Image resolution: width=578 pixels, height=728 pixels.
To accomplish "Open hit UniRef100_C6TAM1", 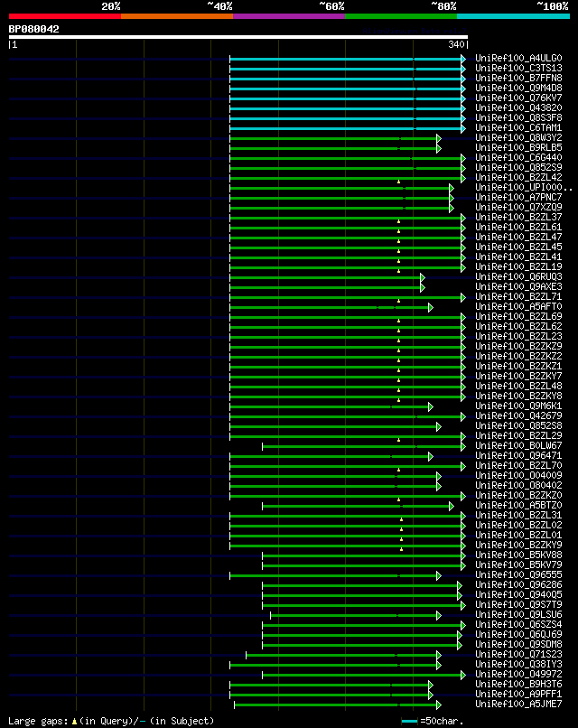I will 518,127.
